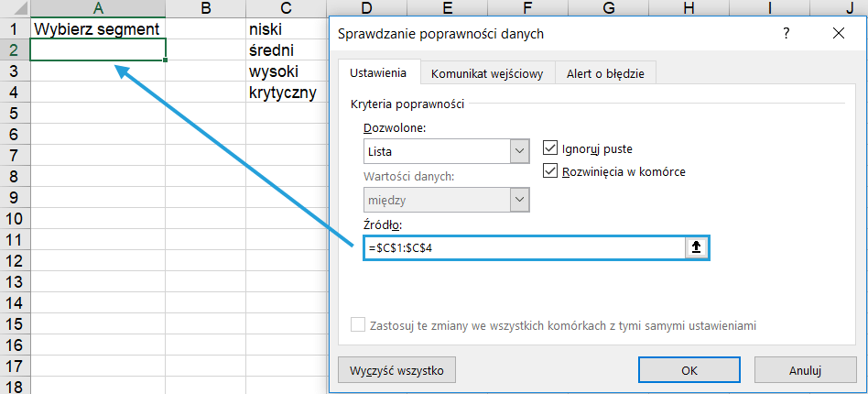Click the collapse dialog range selector icon
This screenshot has width=868, height=394.
point(696,247)
